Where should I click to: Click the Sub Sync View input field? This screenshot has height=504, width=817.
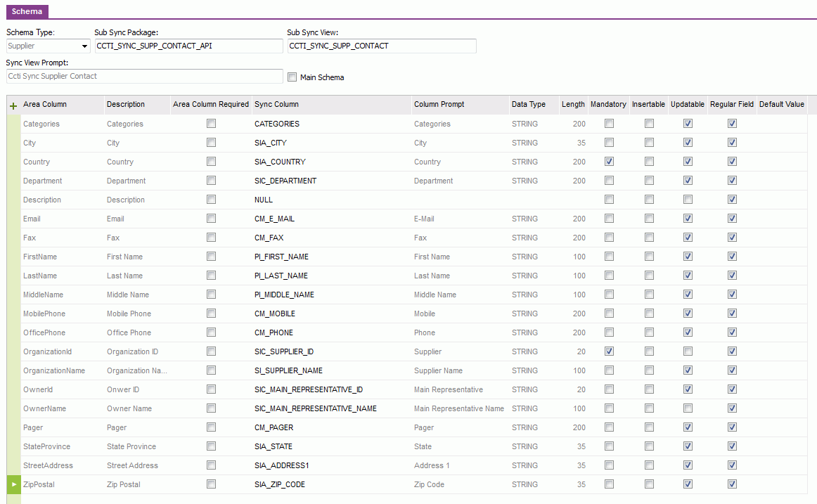[381, 46]
